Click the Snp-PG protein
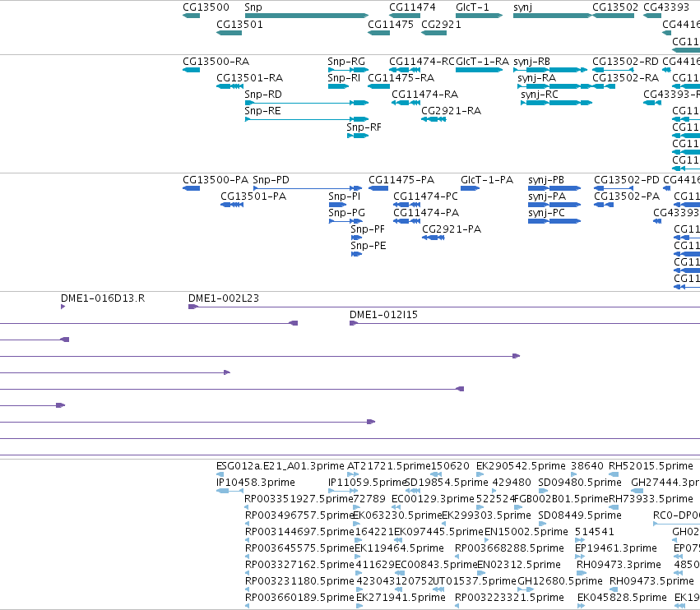 (x=345, y=221)
